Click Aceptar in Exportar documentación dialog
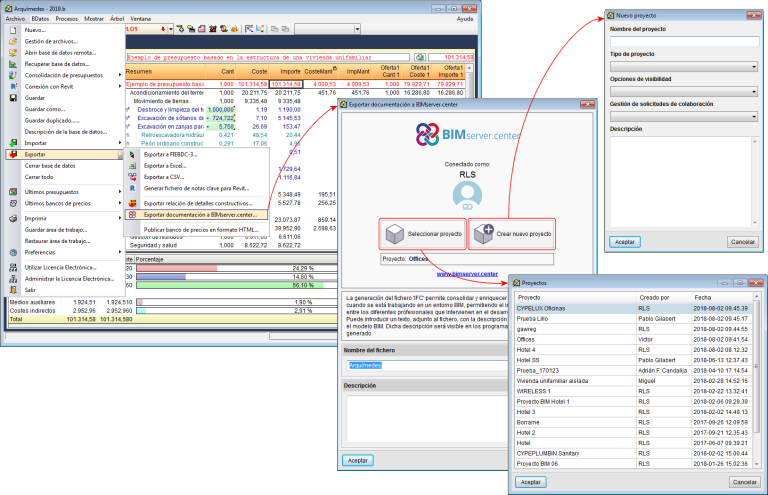 [x=358, y=461]
